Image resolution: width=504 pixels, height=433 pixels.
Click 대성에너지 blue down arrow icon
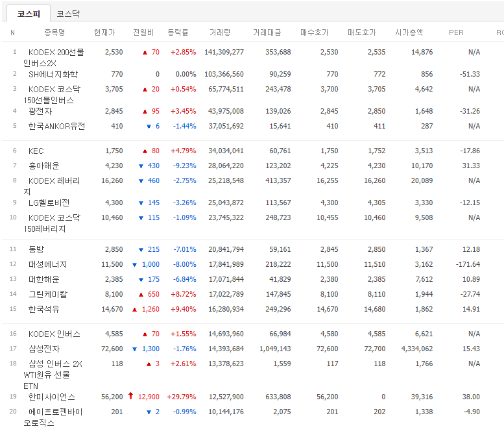click(x=135, y=265)
